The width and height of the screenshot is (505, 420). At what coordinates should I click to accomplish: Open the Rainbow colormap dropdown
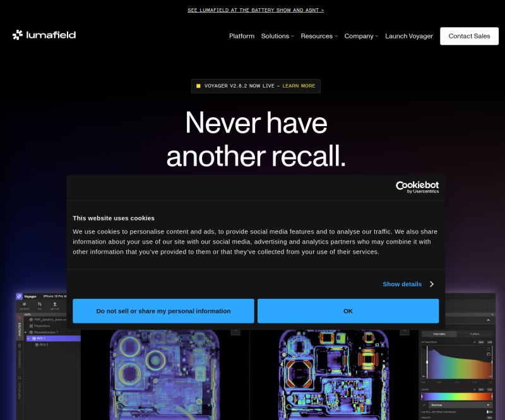[460, 405]
